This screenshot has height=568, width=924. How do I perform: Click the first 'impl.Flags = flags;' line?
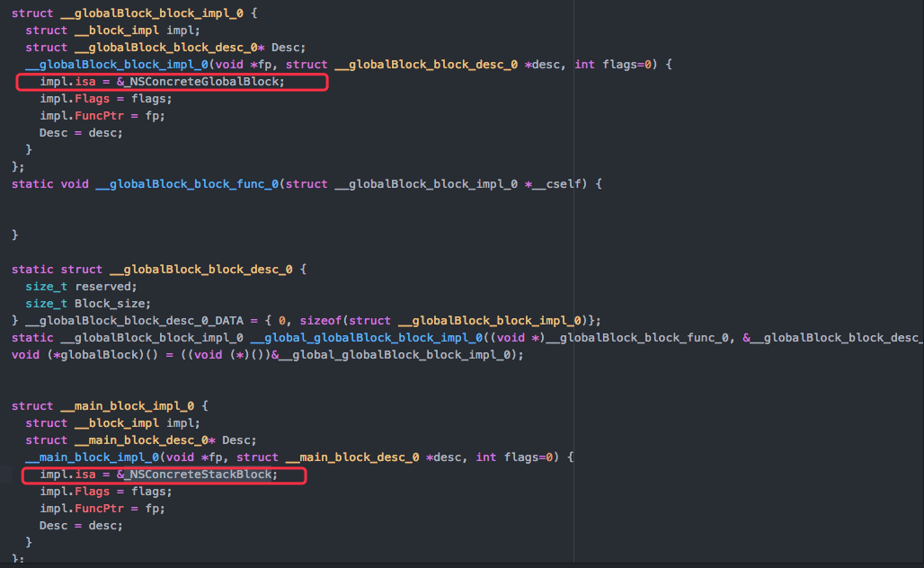106,98
